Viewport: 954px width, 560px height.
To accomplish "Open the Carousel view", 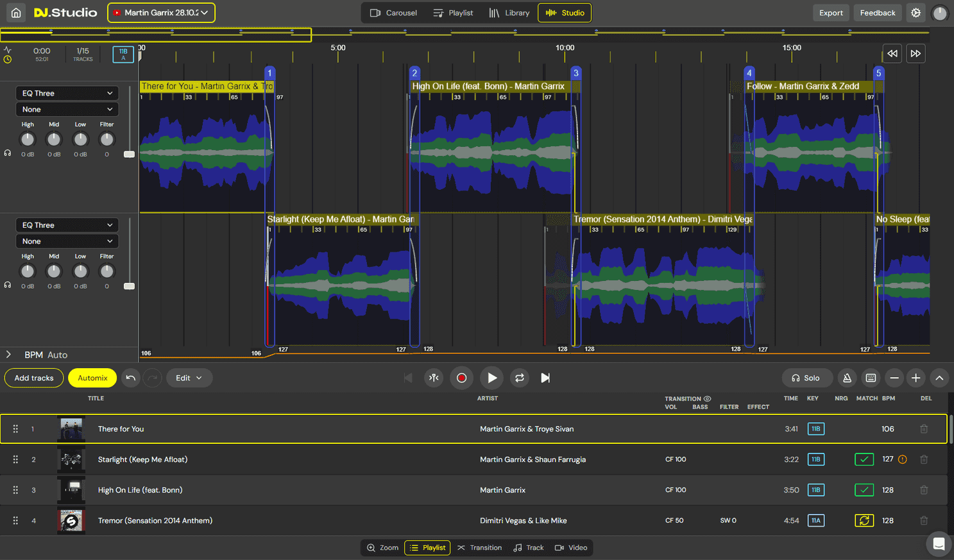I will pos(393,12).
